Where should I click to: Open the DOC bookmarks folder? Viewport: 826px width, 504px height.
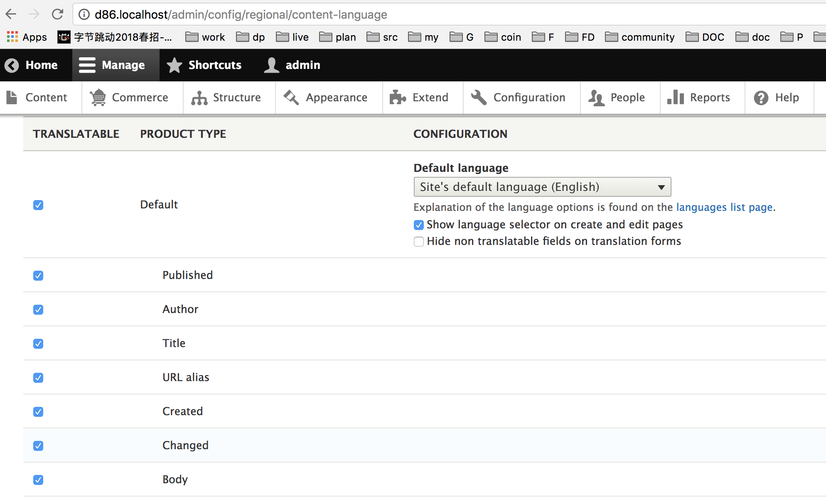[x=705, y=37]
